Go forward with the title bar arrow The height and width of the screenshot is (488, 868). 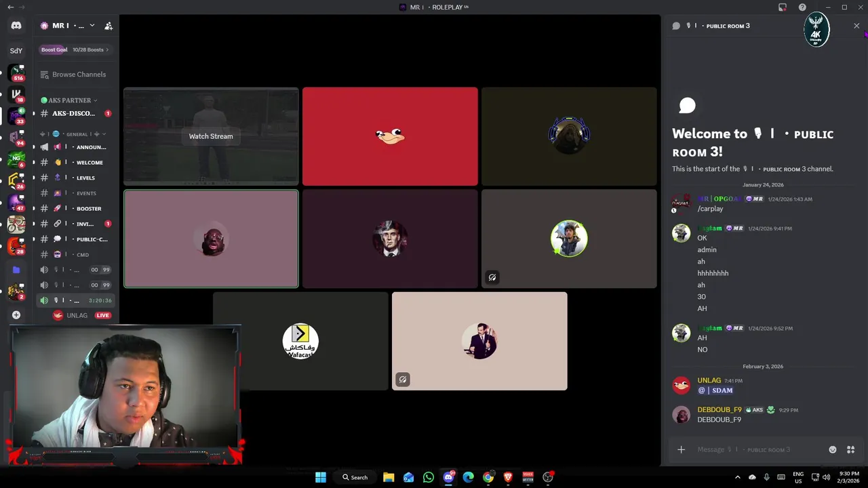point(22,7)
